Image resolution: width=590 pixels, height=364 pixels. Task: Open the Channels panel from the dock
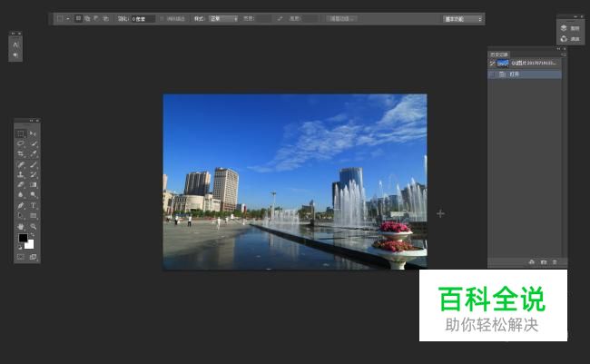(x=570, y=39)
